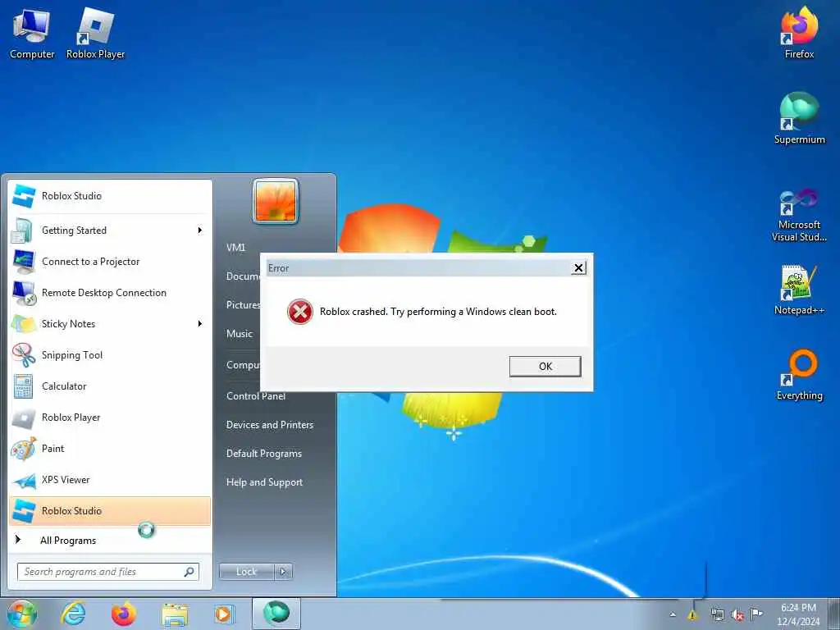
Task: Launch Supermium desktop shortcut
Action: pyautogui.click(x=799, y=118)
